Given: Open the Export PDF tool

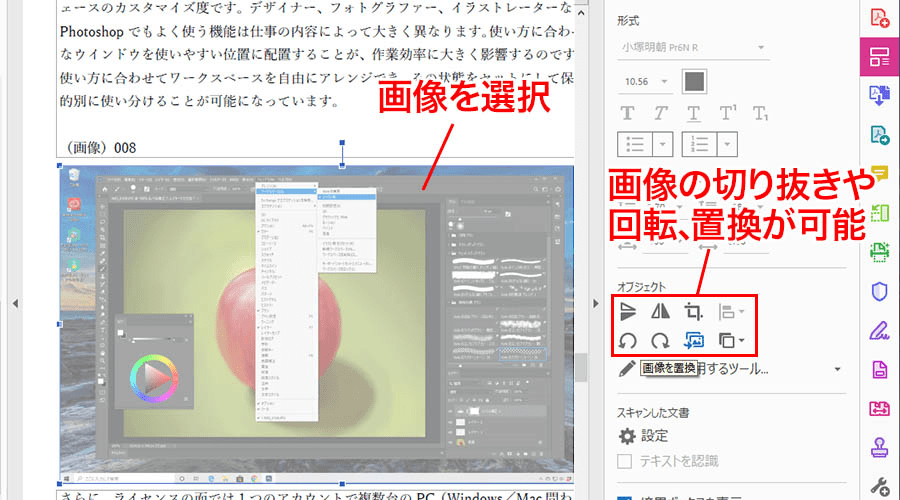Looking at the screenshot, I should tap(879, 135).
